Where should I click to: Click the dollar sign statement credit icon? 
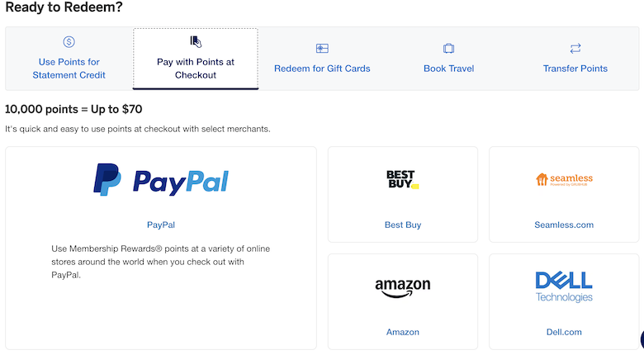69,42
